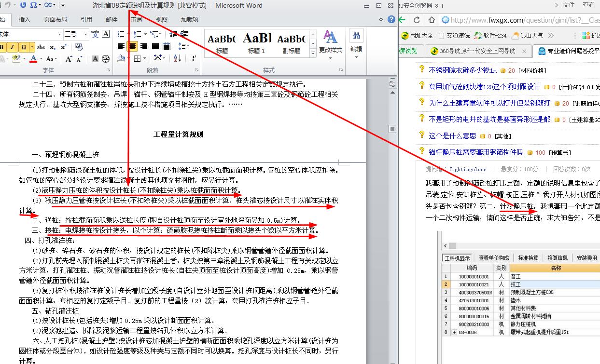Align paragraph text right
The width and height of the screenshot is (600, 364).
click(144, 46)
